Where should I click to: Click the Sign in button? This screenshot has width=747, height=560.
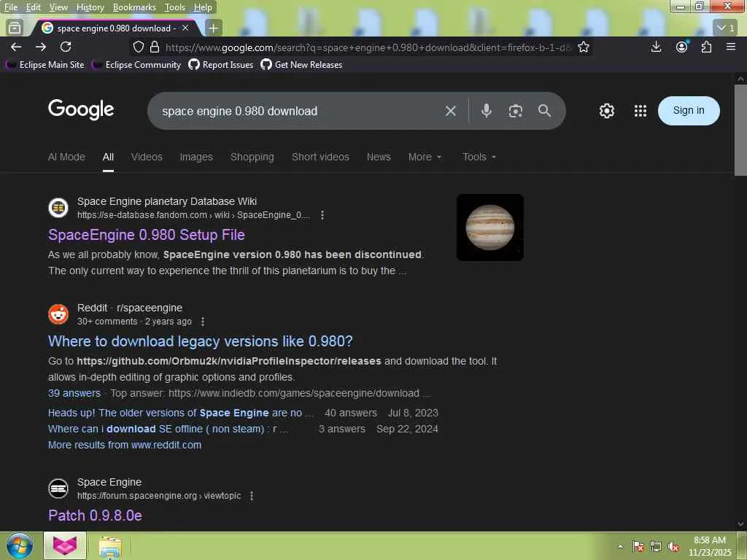point(689,111)
